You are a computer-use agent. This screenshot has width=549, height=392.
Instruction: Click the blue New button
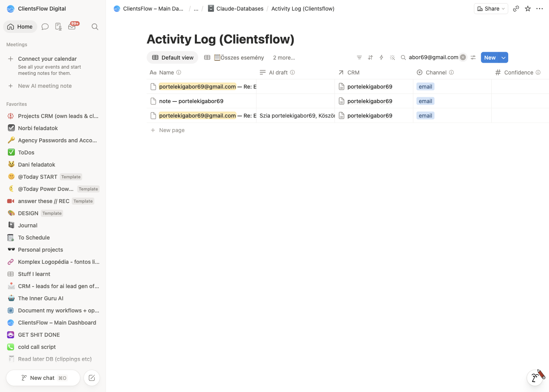(x=490, y=58)
